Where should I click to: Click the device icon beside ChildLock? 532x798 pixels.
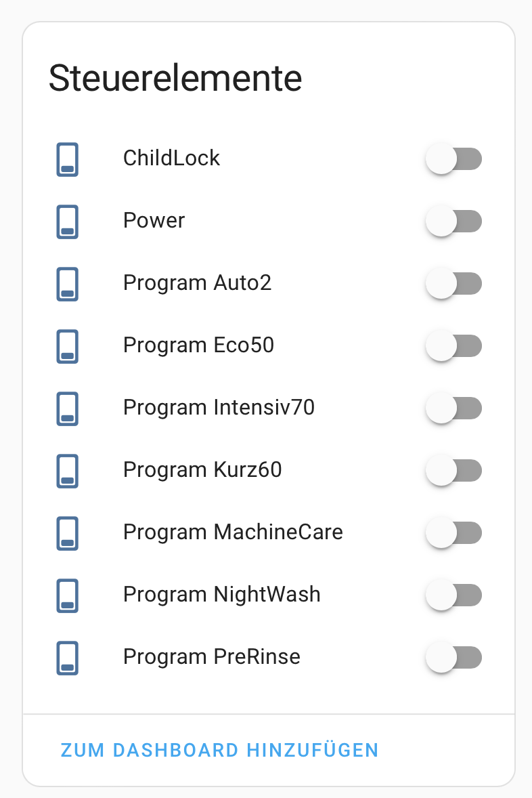(x=67, y=159)
